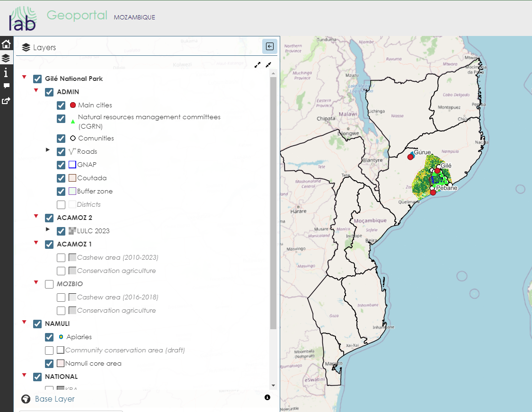Click the MOZAMBIQUE link in the header
Viewport: 532px width, 412px height.
tap(134, 18)
